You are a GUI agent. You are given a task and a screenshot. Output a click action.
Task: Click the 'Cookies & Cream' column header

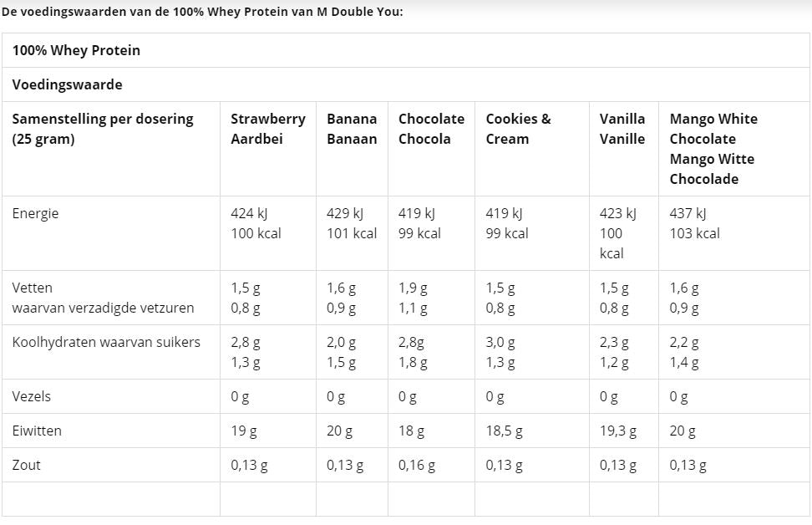click(518, 129)
